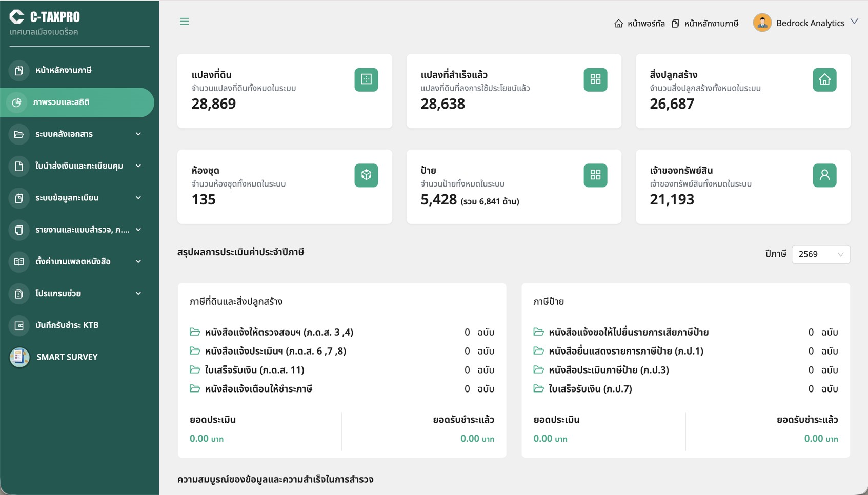Open the tax year 2569 dropdown
This screenshot has width=868, height=495.
click(820, 254)
